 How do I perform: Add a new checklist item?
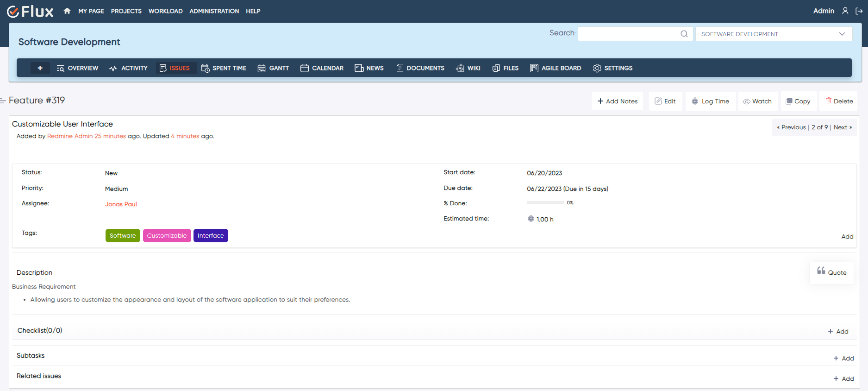point(838,331)
